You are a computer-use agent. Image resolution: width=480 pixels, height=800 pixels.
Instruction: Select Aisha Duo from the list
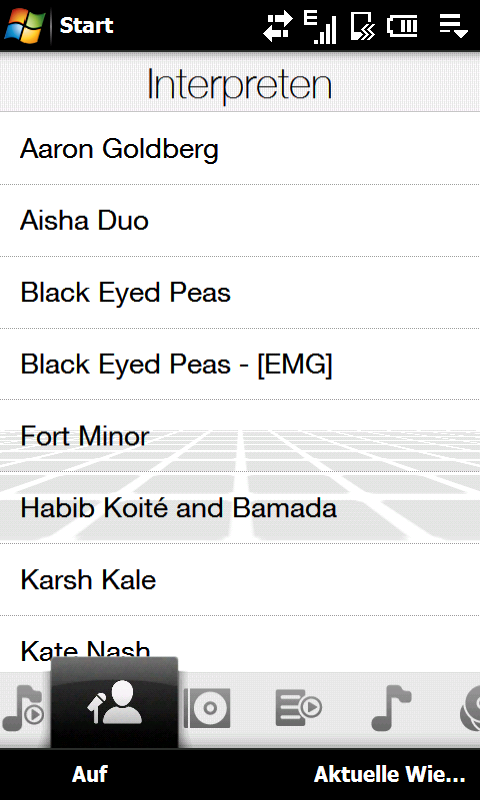pos(240,220)
